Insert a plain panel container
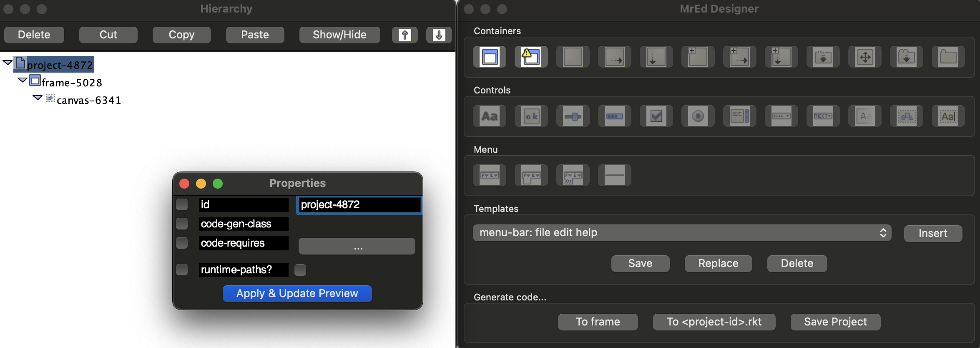 click(573, 57)
